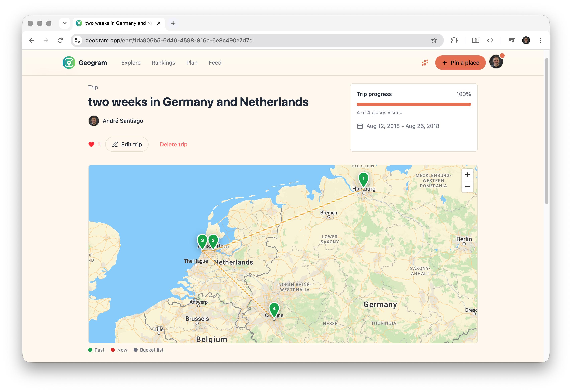Click the 'Aug 12, 2018 - Aug 26, 2018' dates
This screenshot has height=392, width=572.
(403, 126)
